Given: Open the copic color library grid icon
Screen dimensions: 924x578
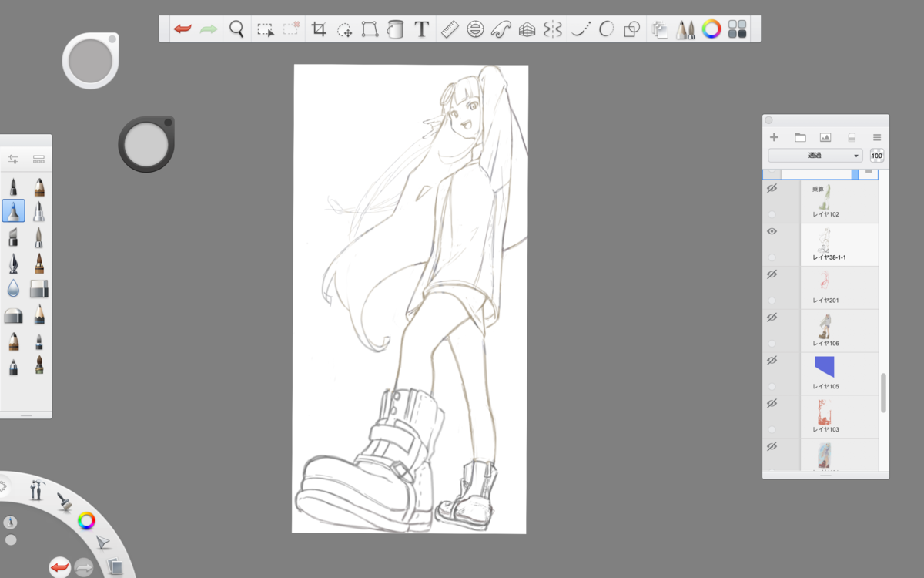Looking at the screenshot, I should point(737,30).
